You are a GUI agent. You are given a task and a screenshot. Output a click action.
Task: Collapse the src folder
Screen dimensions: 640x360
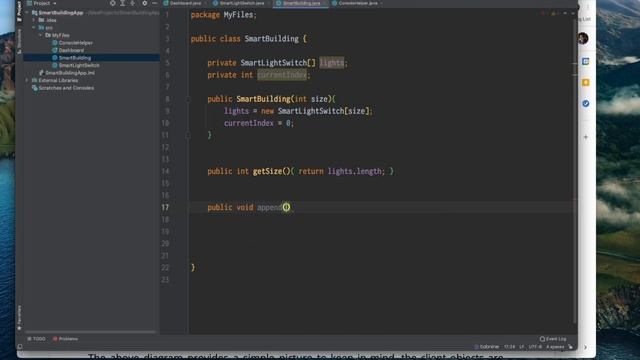[x=34, y=28]
